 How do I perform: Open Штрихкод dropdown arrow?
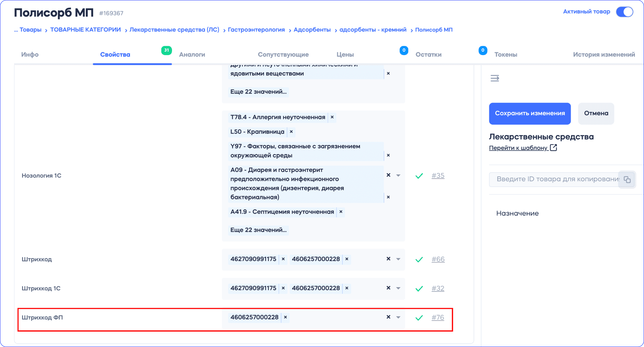coord(398,259)
